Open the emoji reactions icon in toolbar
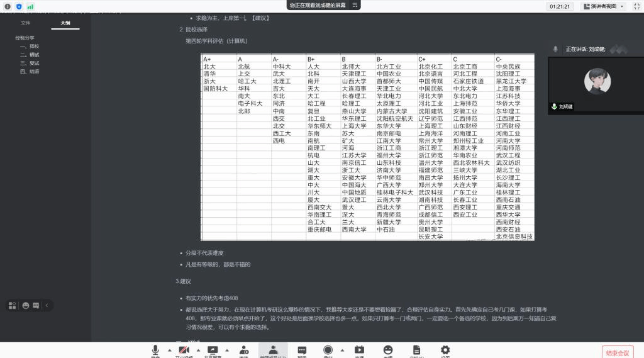This screenshot has width=644, height=358. pyautogui.click(x=388, y=350)
